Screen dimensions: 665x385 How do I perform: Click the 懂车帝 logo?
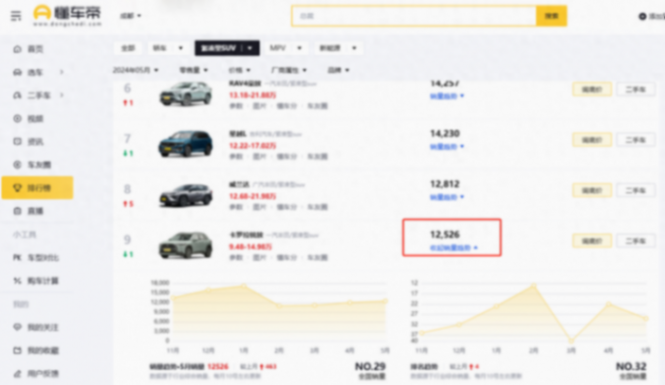point(67,16)
